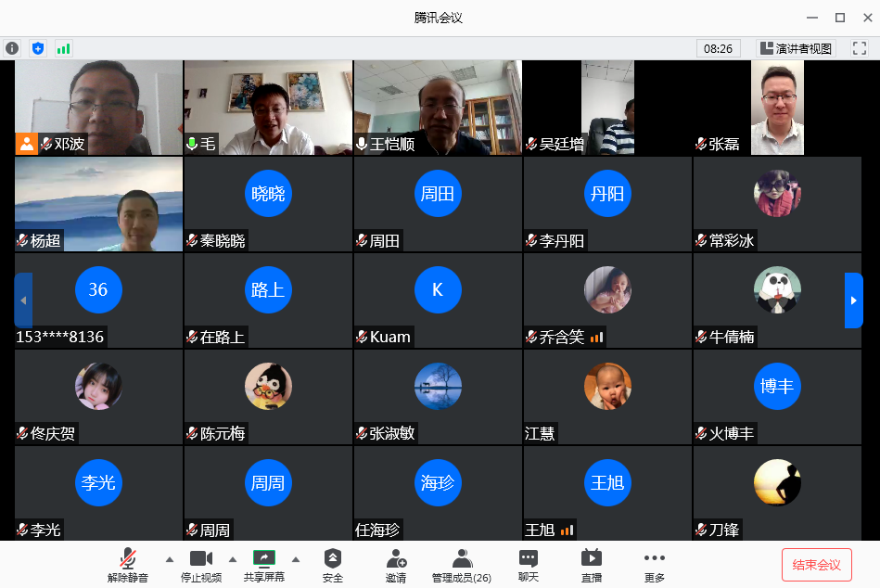Open 管理成员(26) member list
880x588 pixels.
pos(461,566)
